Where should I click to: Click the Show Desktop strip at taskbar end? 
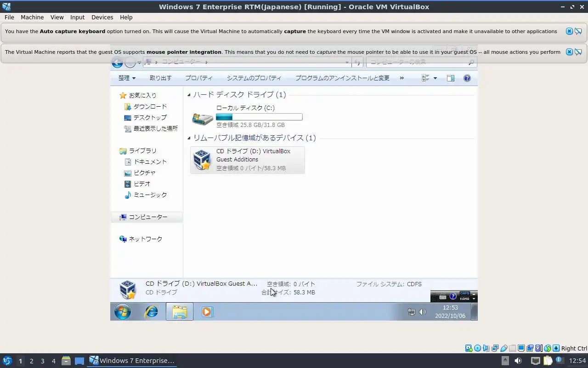click(475, 312)
